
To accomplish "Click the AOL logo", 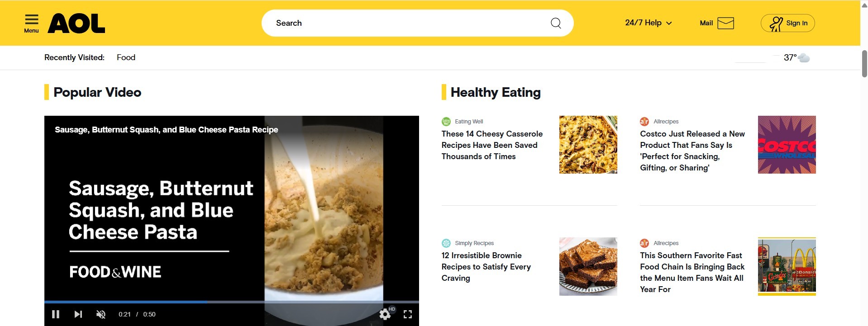I will point(76,23).
